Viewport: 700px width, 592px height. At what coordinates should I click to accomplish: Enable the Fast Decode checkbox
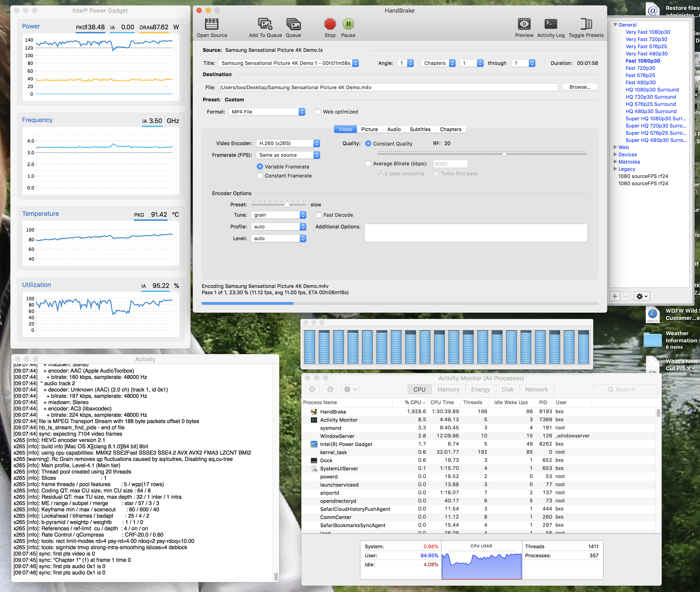pos(318,215)
